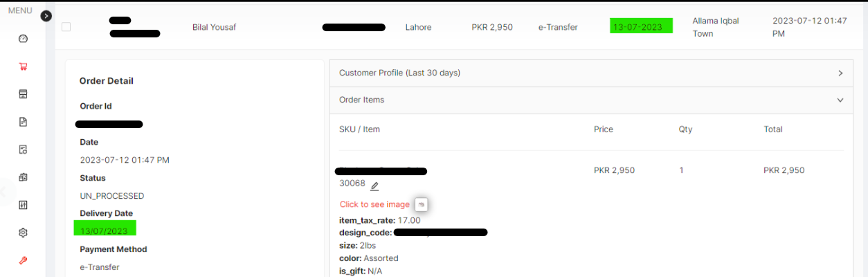This screenshot has width=868, height=277.
Task: Click the MENU label at top of sidebar
Action: [x=20, y=10]
